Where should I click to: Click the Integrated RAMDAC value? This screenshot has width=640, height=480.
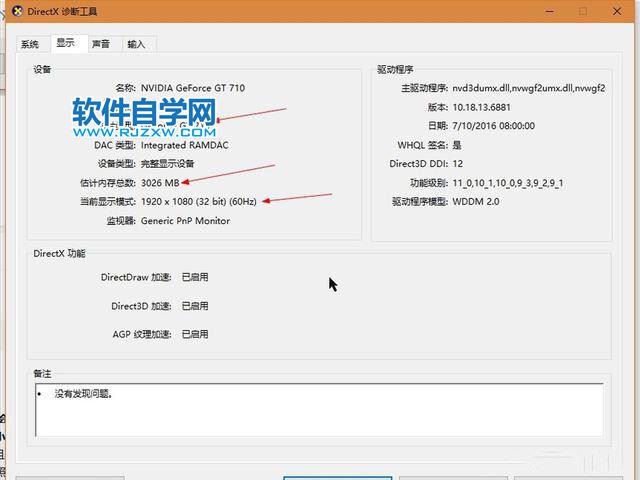point(184,145)
